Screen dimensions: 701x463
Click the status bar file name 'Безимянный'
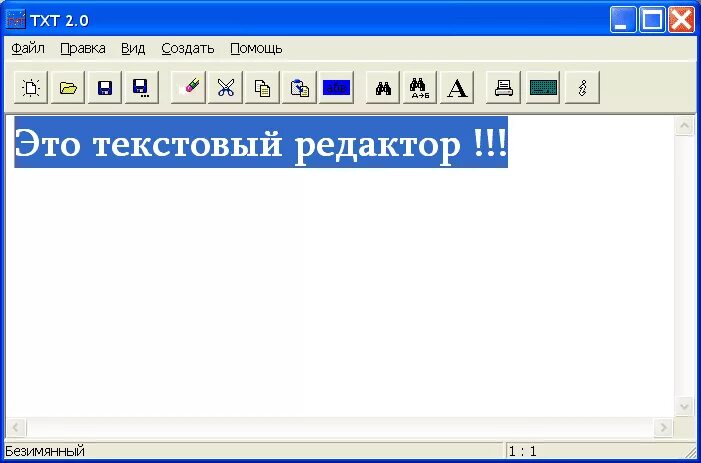pyautogui.click(x=45, y=451)
